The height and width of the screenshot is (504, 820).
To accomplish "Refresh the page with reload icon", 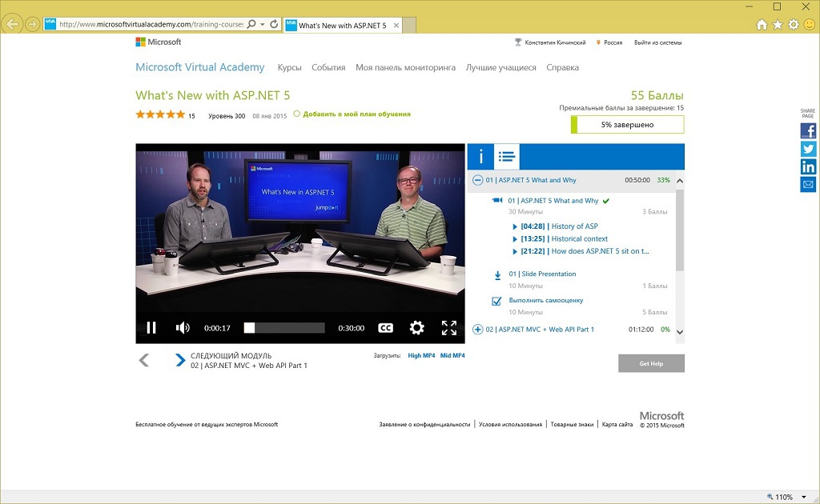I will point(274,24).
